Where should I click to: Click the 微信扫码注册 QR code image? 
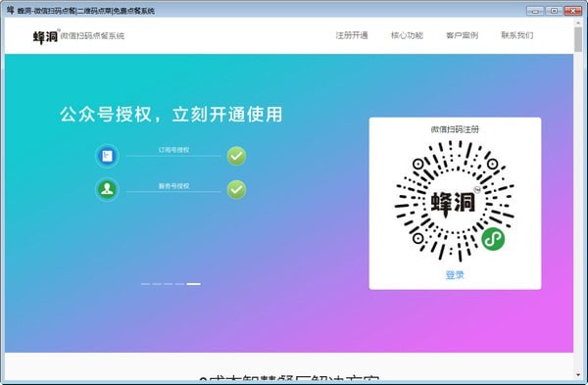coord(454,201)
